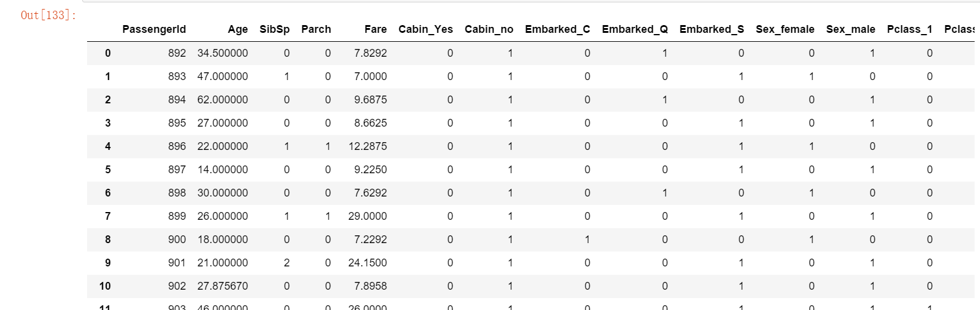
Task: Select the Cabin_no column header
Action: point(489,29)
